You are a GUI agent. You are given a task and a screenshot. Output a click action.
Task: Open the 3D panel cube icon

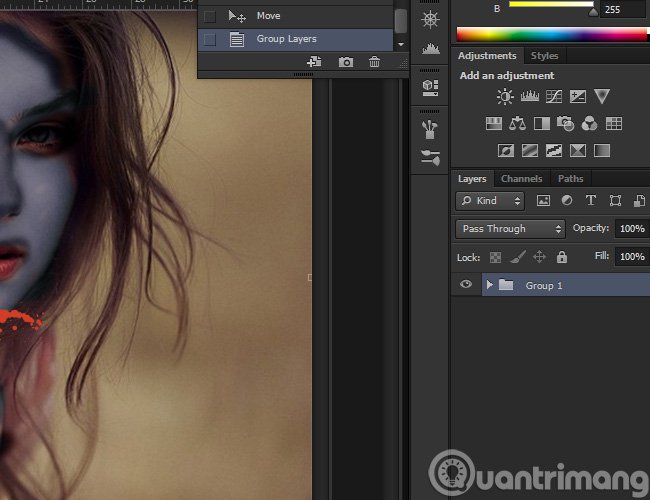point(430,87)
